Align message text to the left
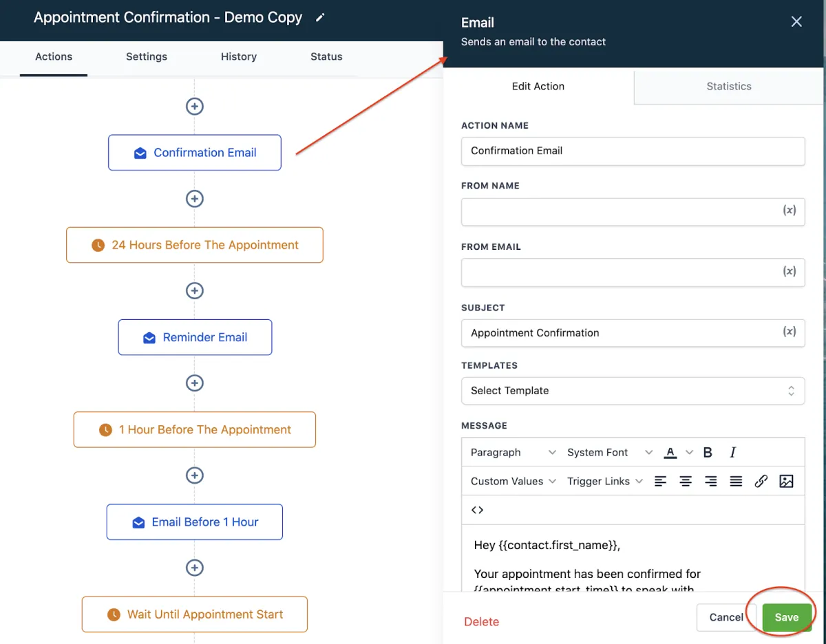Screen dimensions: 826x644 [x=660, y=482]
